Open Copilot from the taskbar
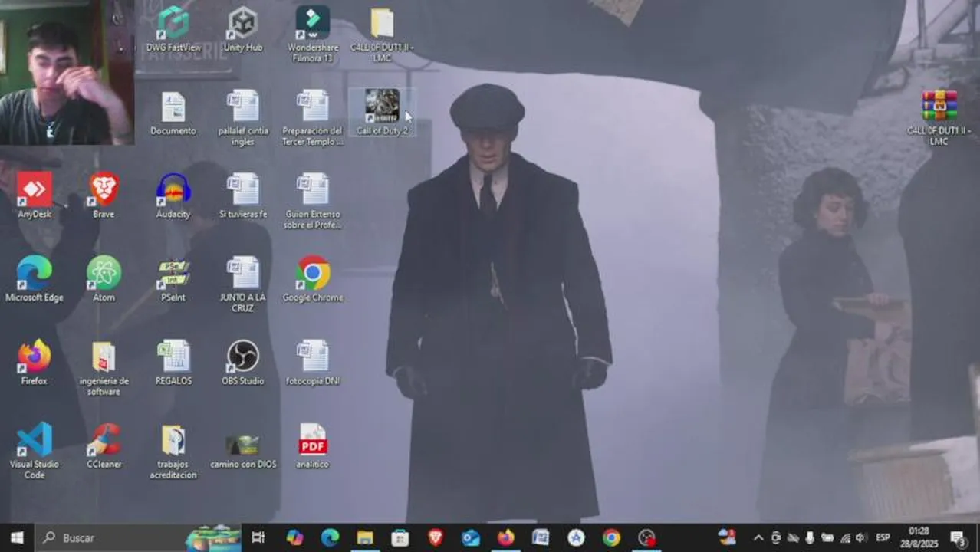Viewport: 980px width, 552px height. tap(294, 537)
